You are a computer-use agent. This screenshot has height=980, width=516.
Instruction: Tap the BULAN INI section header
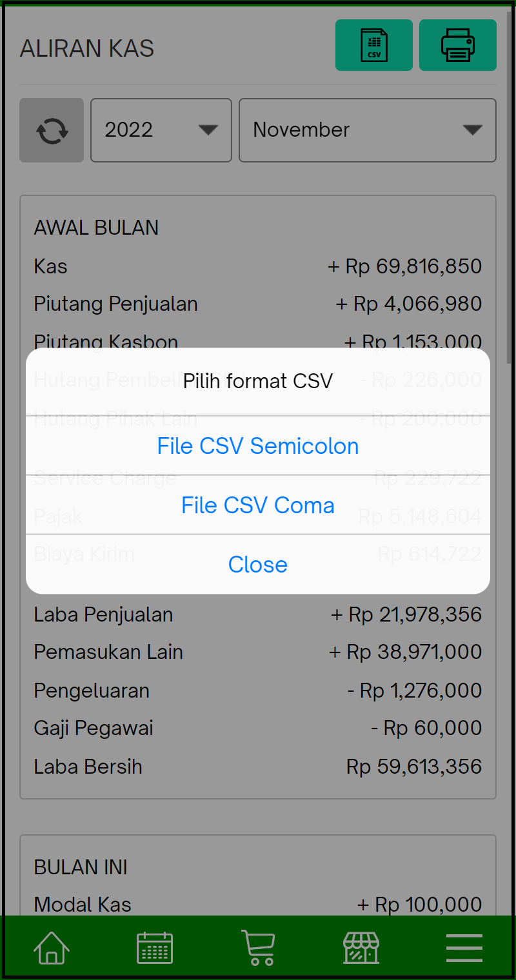coord(80,867)
